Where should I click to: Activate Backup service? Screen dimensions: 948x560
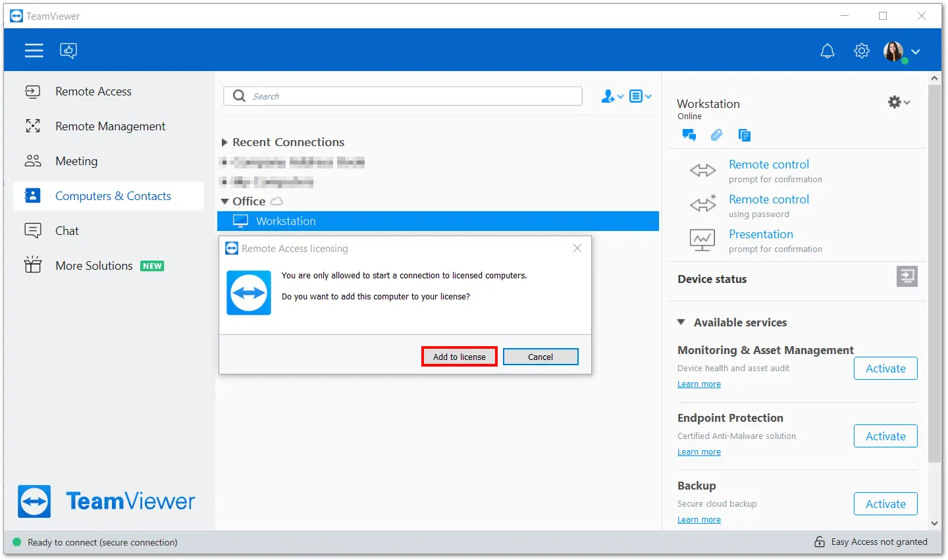point(885,504)
